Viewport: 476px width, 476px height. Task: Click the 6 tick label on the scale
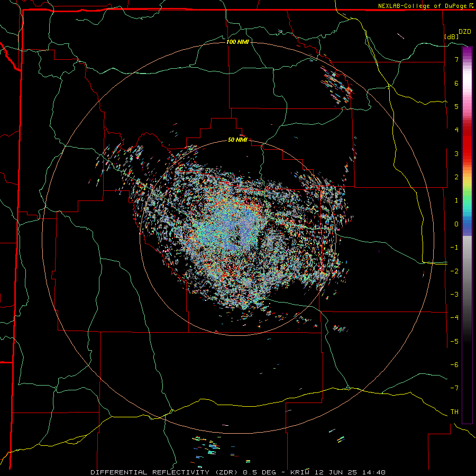456,83
